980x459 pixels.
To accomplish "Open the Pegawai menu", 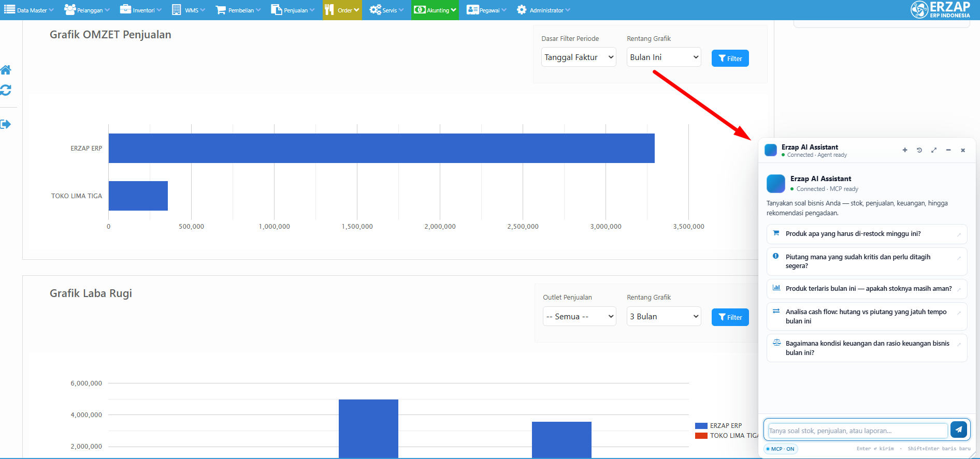I will click(x=486, y=10).
